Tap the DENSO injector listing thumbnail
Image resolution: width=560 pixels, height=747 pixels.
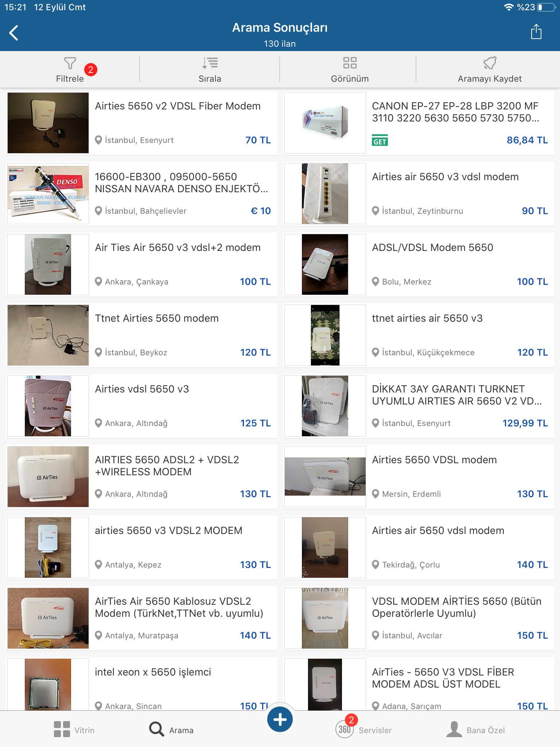pos(48,194)
